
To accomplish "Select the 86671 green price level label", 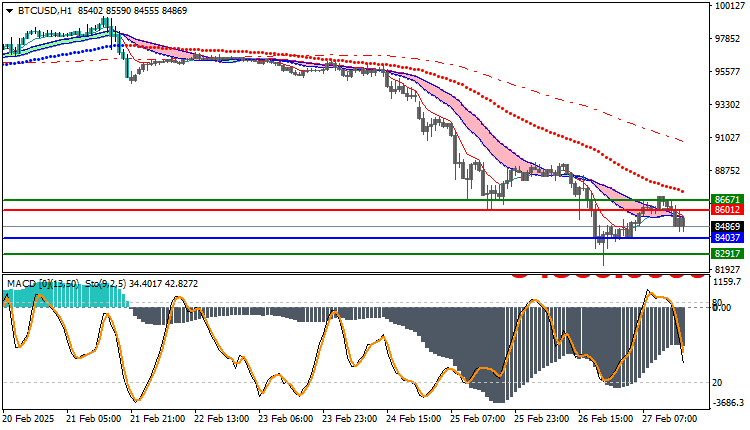I will pyautogui.click(x=728, y=199).
